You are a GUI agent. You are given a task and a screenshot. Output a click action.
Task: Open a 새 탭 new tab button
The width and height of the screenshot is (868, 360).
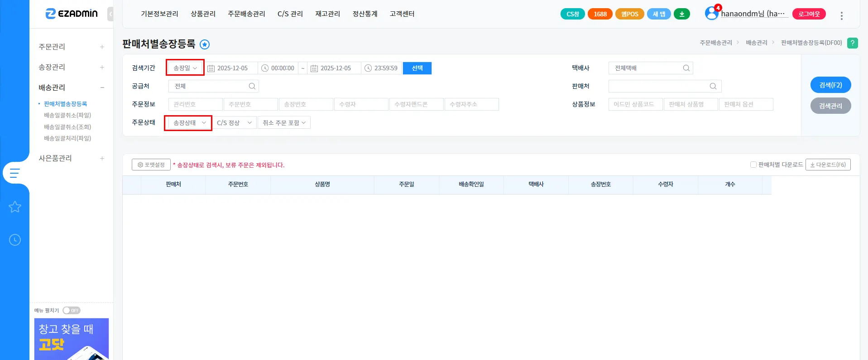click(659, 14)
